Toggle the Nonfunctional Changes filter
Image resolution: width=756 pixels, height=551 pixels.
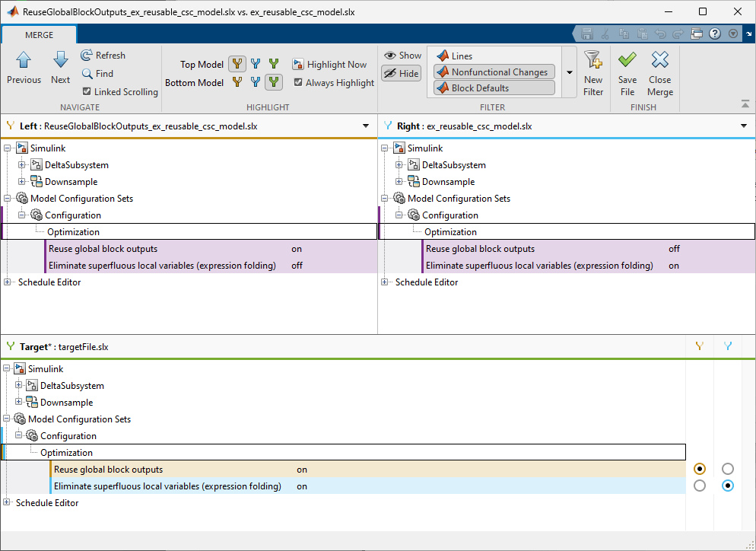pyautogui.click(x=494, y=72)
